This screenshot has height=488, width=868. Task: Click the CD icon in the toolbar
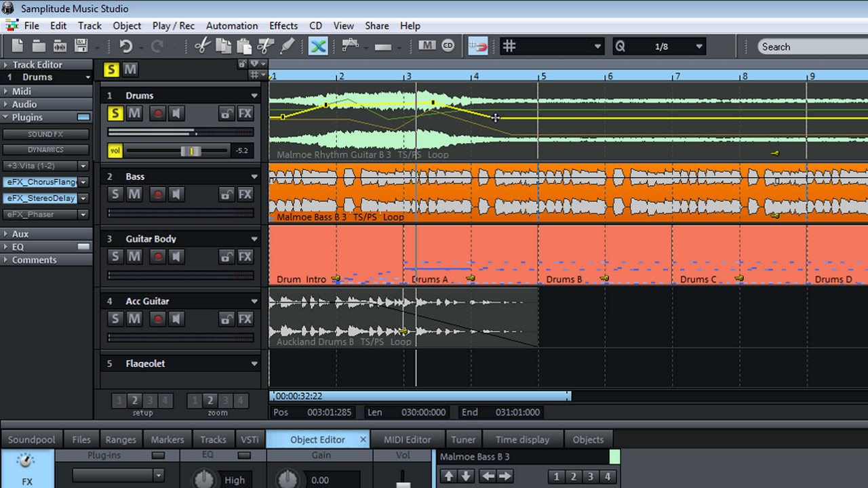click(x=448, y=46)
